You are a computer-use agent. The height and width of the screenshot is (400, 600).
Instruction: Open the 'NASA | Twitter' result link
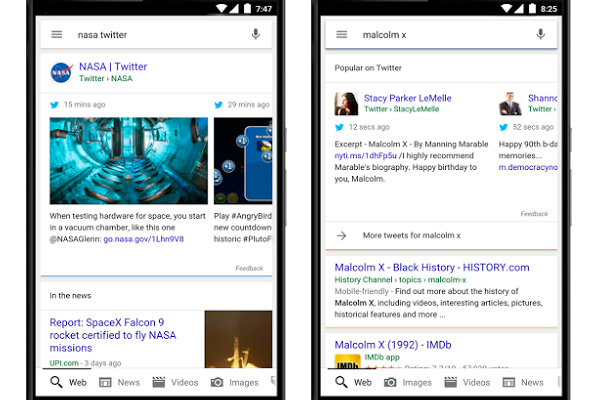(x=113, y=67)
